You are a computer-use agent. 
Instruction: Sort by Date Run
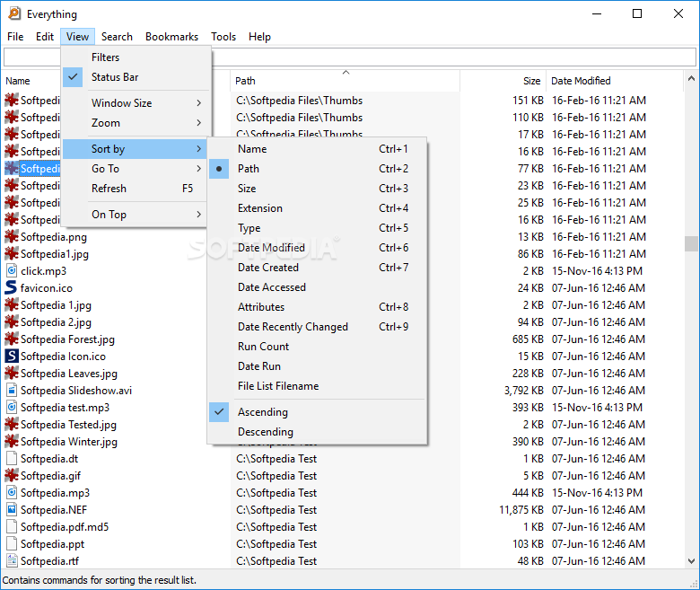click(x=317, y=365)
